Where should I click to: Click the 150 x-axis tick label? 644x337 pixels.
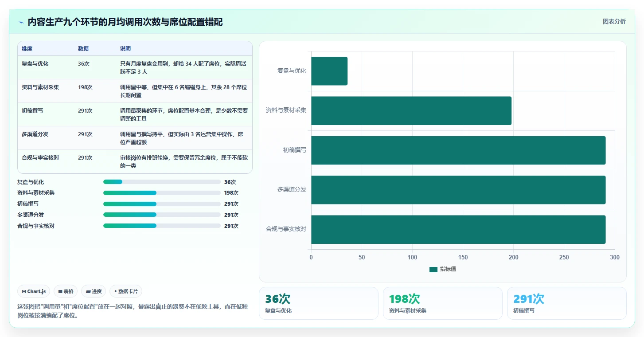(x=463, y=258)
